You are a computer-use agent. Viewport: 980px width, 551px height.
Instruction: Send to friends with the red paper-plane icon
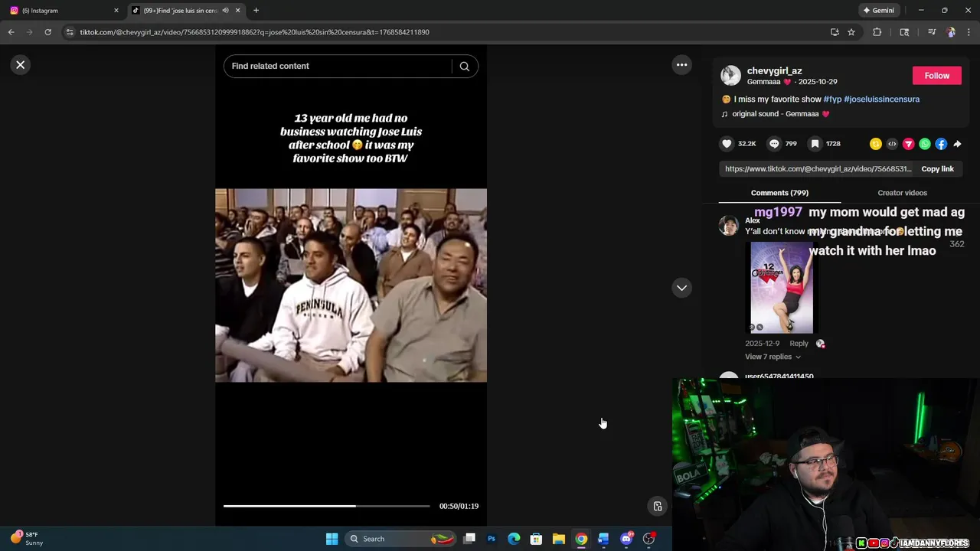(909, 144)
